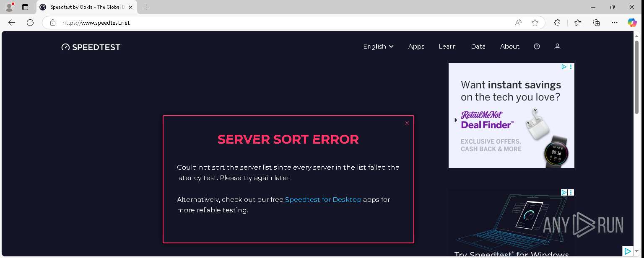Close the Server Sort Error dialog

tap(407, 123)
